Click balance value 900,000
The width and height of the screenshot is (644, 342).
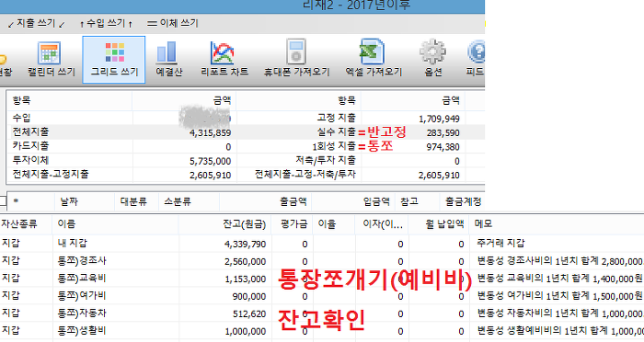249,296
